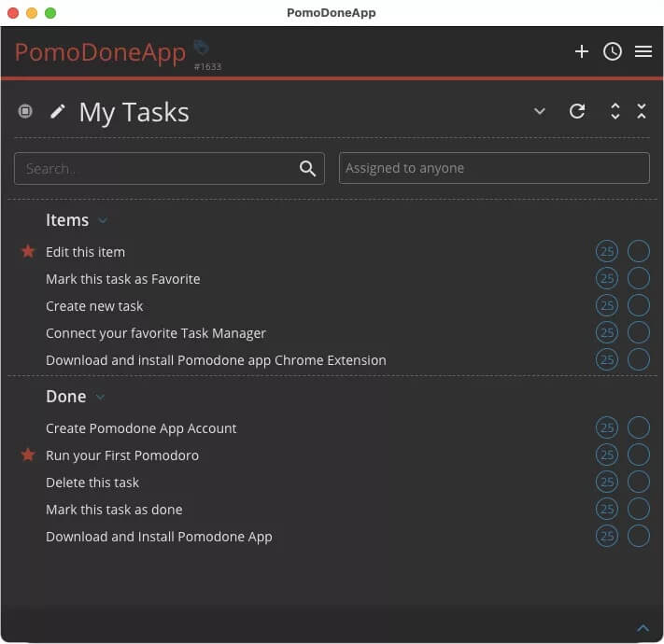The image size is (664, 644).
Task: Check done circle for Run your First Pomodoro
Action: coord(638,455)
